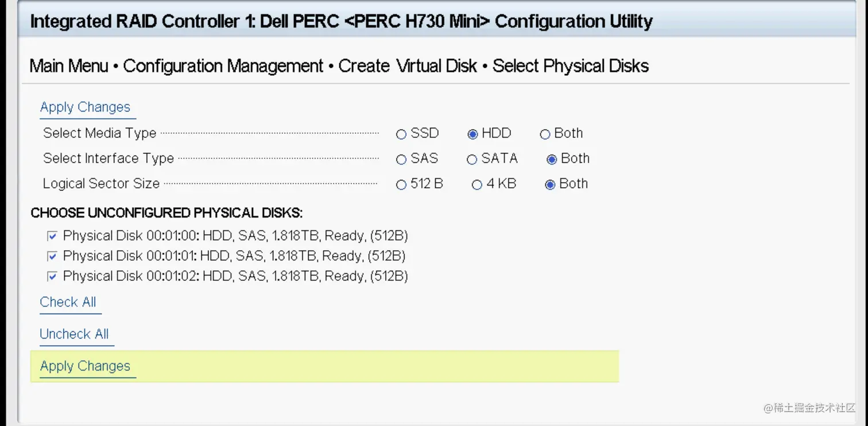This screenshot has width=868, height=426.
Task: Uncheck Physical Disk 00:01:00 checkbox
Action: [52, 236]
